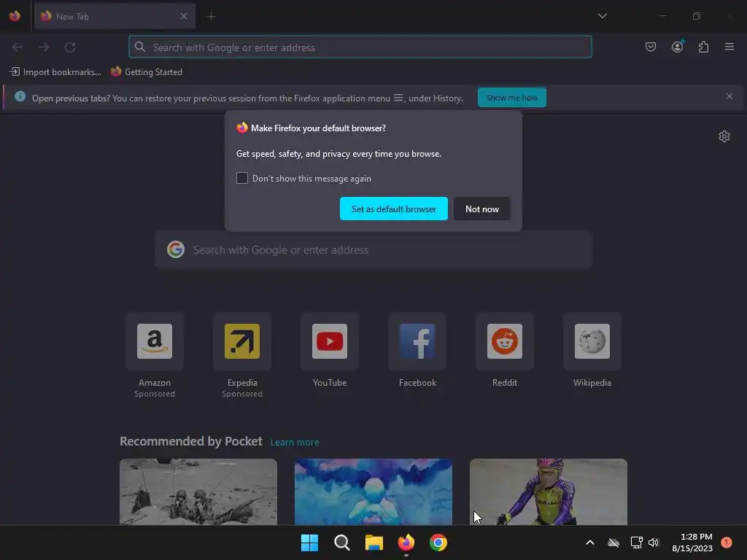Open notification badge in tray
Screen dimensions: 747x560
(x=726, y=542)
